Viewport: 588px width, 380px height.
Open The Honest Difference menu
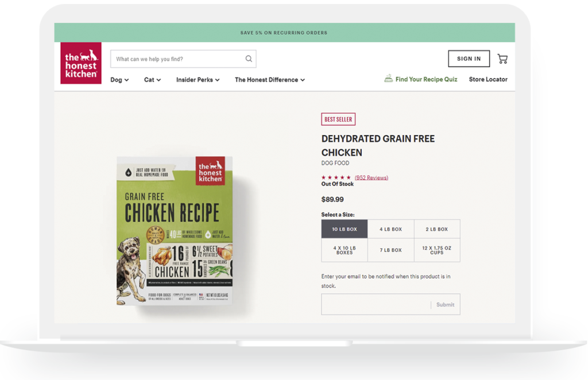pos(269,80)
